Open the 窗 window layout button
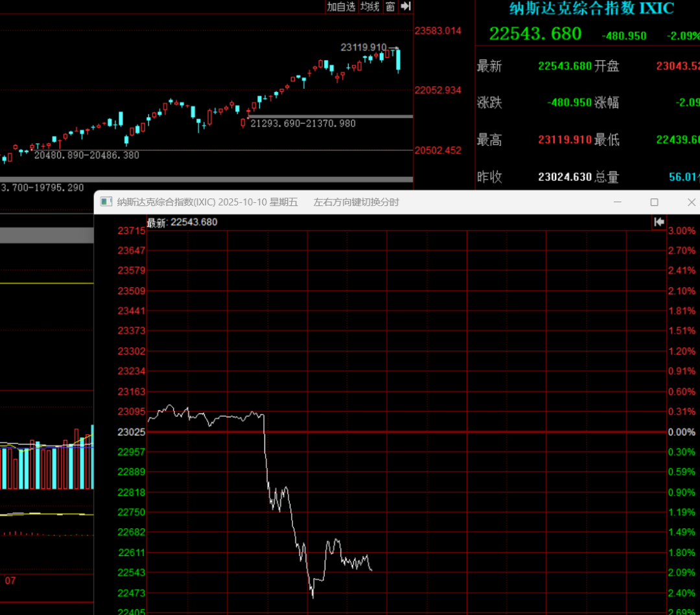 [390, 6]
